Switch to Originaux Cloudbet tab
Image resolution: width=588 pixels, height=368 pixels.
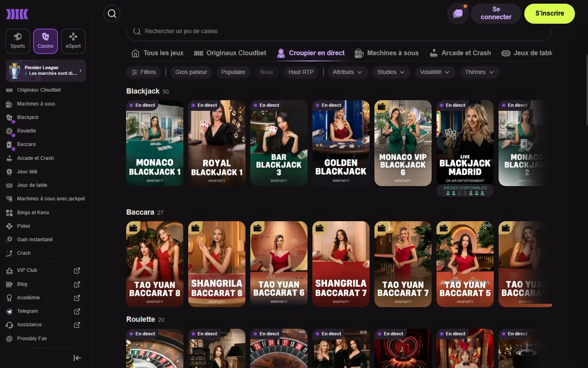point(230,53)
